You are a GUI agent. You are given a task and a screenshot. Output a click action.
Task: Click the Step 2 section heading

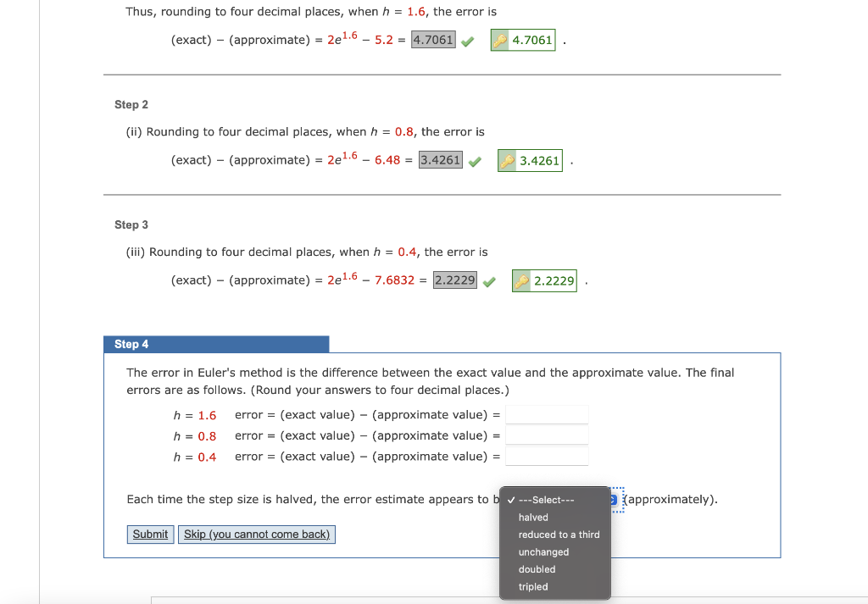tap(131, 104)
